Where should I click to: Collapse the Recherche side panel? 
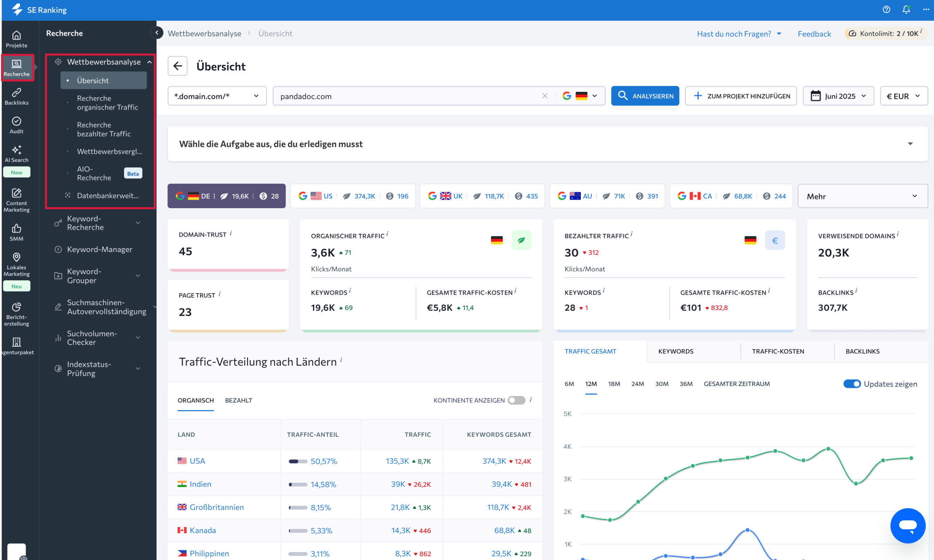click(157, 33)
